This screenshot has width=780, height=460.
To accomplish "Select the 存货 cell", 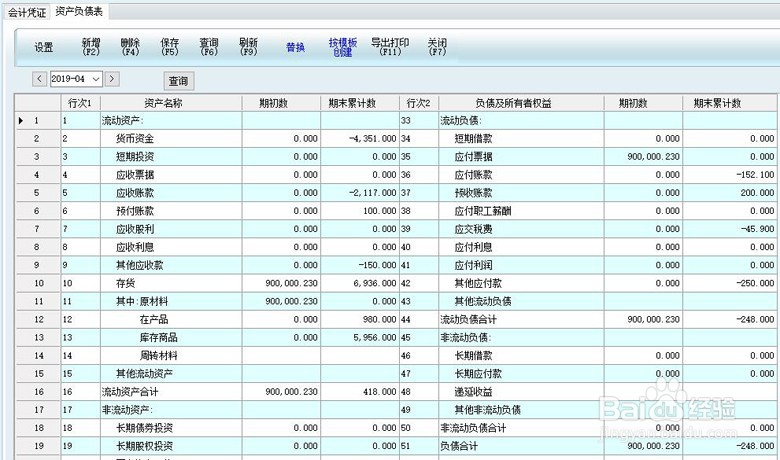I will [x=171, y=283].
